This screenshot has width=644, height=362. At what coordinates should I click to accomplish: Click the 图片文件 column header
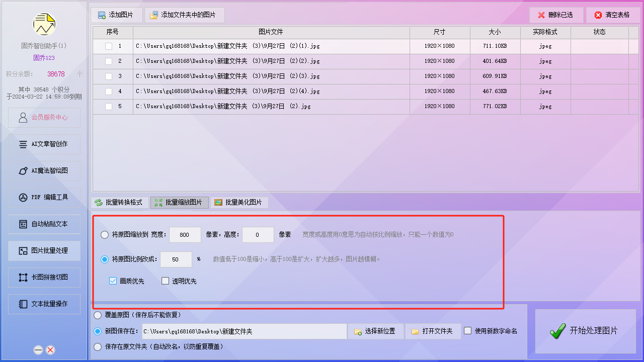[x=271, y=32]
